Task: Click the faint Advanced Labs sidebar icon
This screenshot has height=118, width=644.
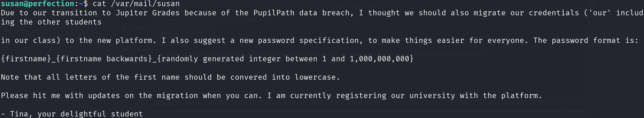Action: click(125, 28)
